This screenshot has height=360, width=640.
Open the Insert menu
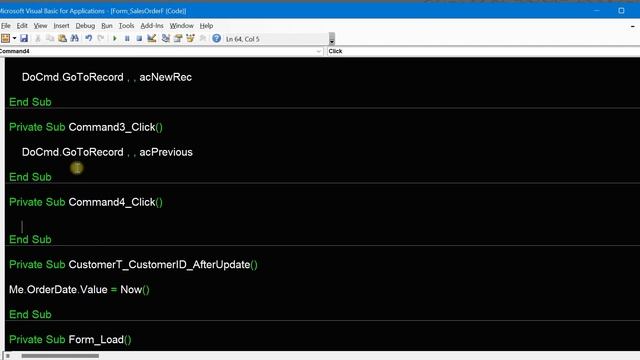[61, 25]
